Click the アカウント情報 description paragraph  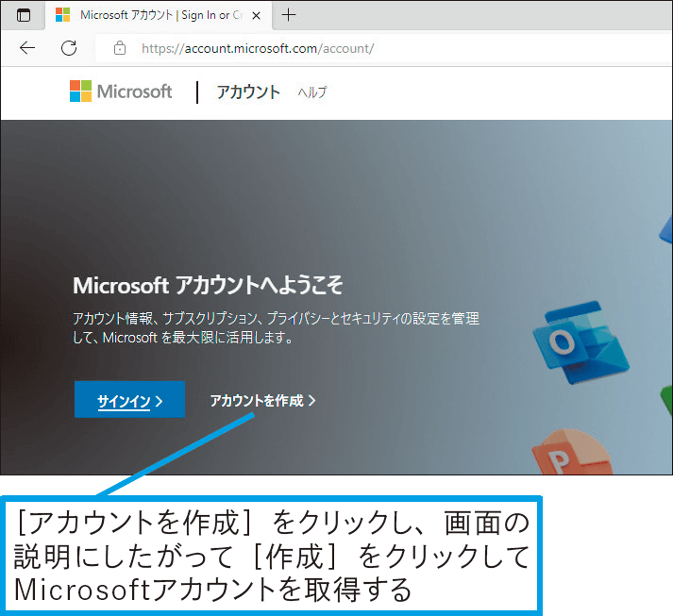click(276, 327)
